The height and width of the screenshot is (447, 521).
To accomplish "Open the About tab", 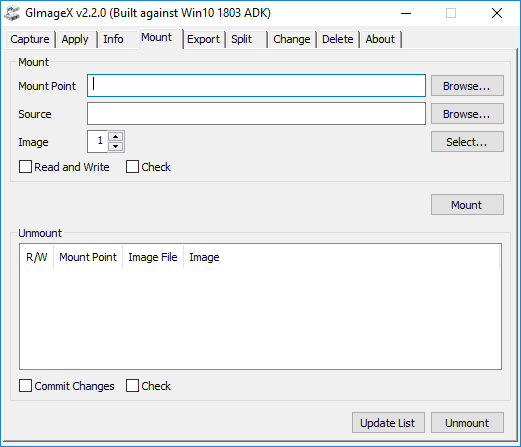I will (x=380, y=39).
